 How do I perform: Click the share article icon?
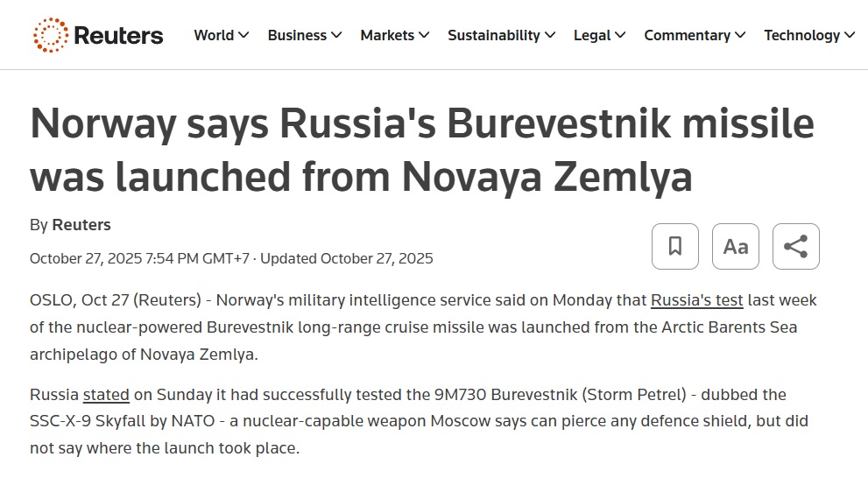tap(795, 246)
